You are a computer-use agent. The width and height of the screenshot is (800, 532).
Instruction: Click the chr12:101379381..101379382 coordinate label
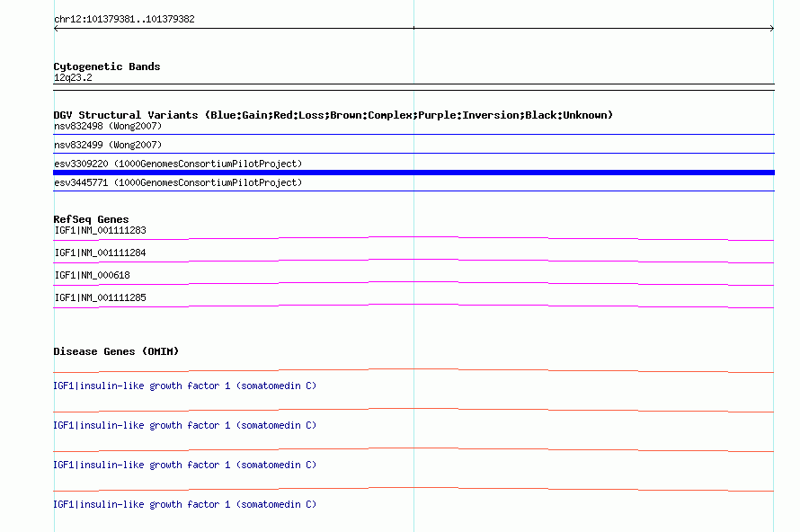[124, 19]
